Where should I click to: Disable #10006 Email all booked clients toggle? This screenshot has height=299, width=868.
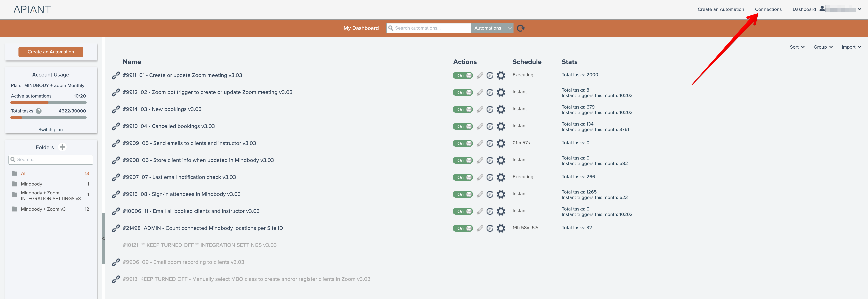462,212
